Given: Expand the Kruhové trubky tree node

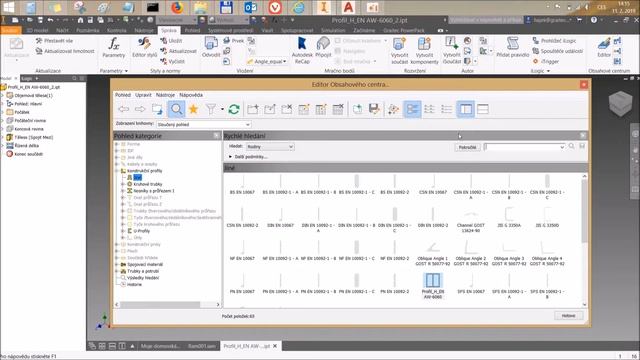Looking at the screenshot, I should [x=123, y=184].
